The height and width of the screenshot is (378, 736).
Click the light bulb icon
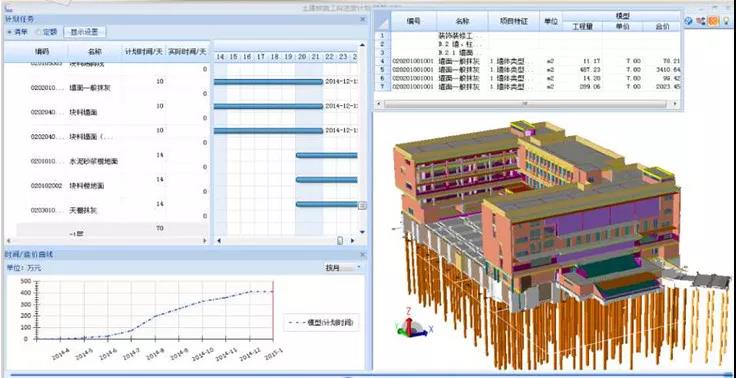click(726, 21)
